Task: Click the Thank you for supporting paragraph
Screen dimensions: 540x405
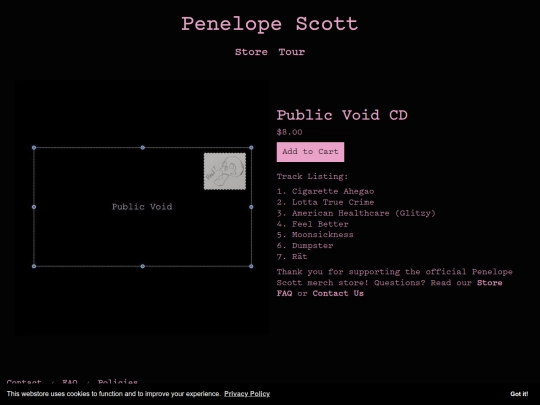Action: pyautogui.click(x=395, y=282)
